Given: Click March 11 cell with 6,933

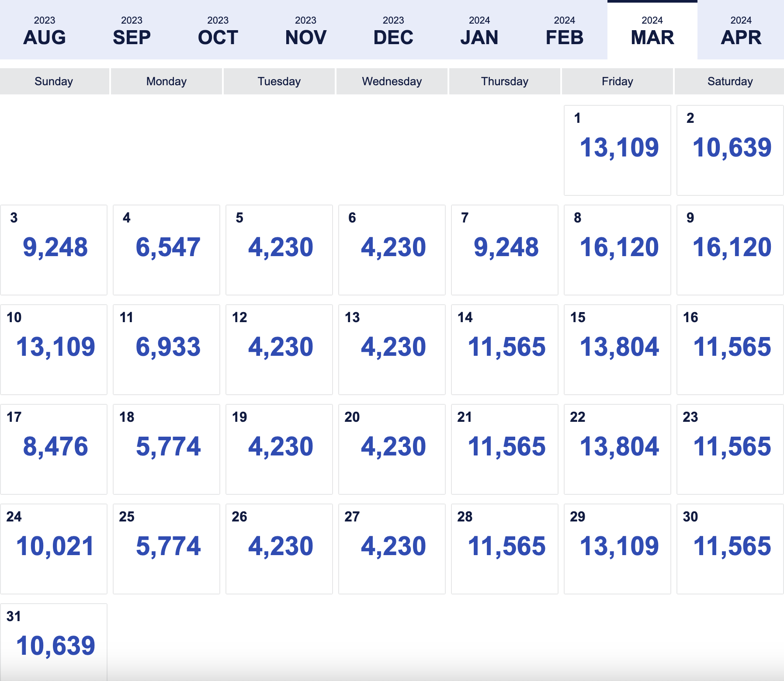Looking at the screenshot, I should coord(167,350).
